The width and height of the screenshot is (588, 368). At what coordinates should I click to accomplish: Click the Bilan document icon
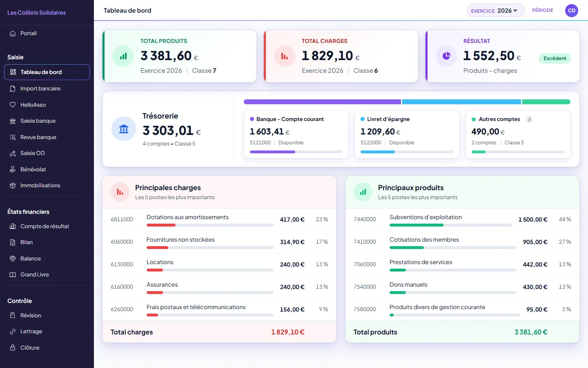(13, 242)
